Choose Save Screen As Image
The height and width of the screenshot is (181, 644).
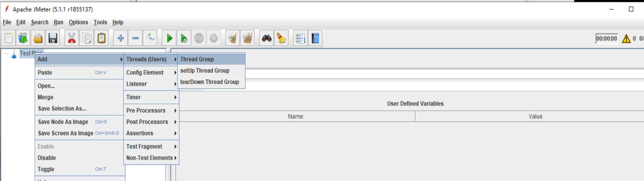pyautogui.click(x=79, y=133)
